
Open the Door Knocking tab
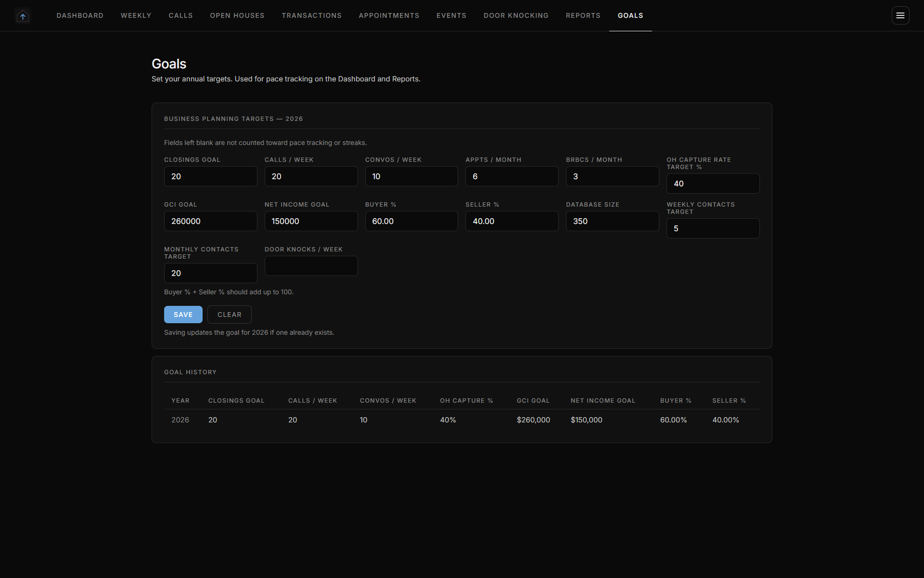pyautogui.click(x=516, y=15)
